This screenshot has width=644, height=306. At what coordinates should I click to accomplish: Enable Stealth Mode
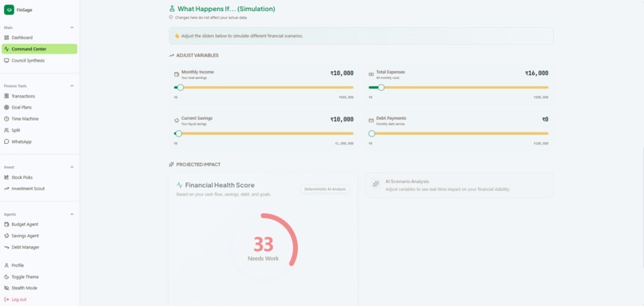pyautogui.click(x=39, y=288)
